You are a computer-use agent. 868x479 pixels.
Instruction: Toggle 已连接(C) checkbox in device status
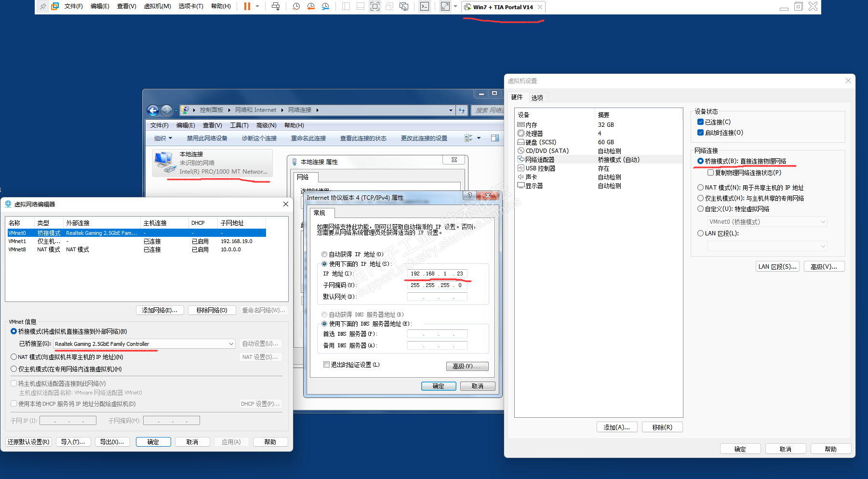coord(701,122)
